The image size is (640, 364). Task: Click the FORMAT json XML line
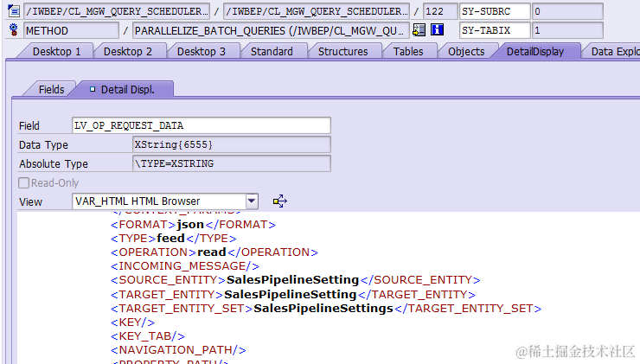pos(193,225)
